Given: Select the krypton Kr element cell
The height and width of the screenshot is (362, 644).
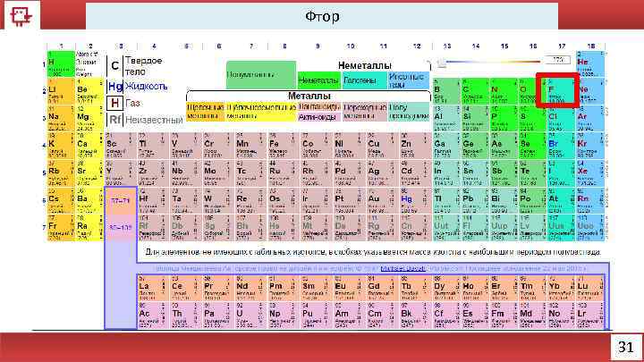Looking at the screenshot, I should (590, 146).
